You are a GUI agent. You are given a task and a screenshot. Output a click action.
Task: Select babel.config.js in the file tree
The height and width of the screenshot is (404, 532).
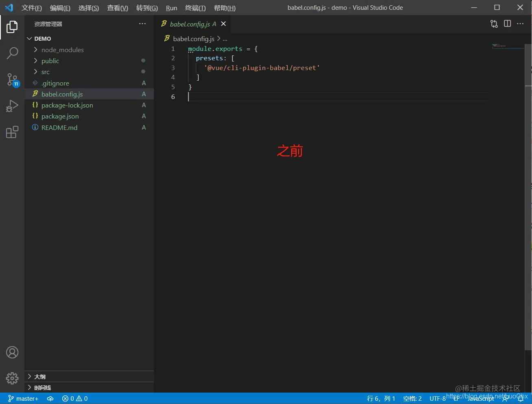coord(89,94)
